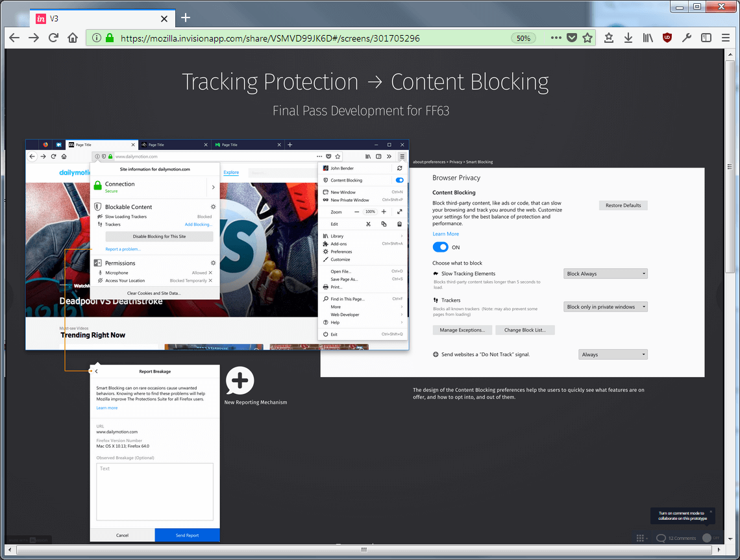Open the Home page icon in toolbar
The height and width of the screenshot is (560, 740).
72,38
